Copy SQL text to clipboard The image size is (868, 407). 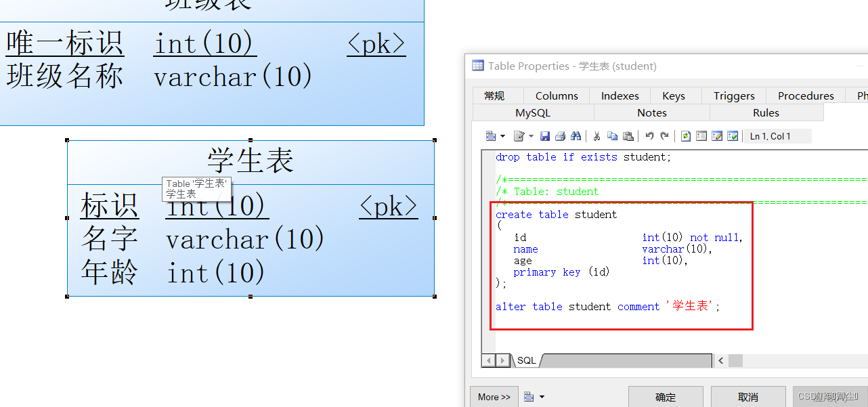coord(612,136)
